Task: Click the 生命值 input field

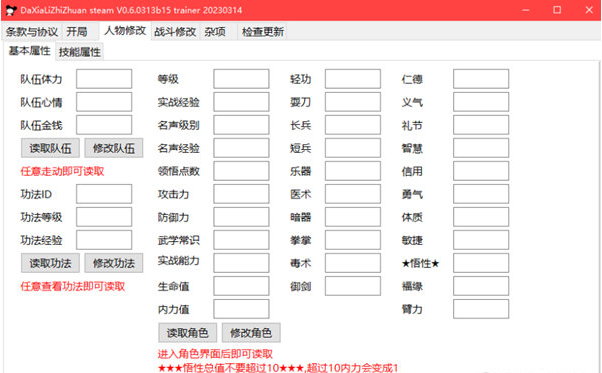Action: (241, 286)
